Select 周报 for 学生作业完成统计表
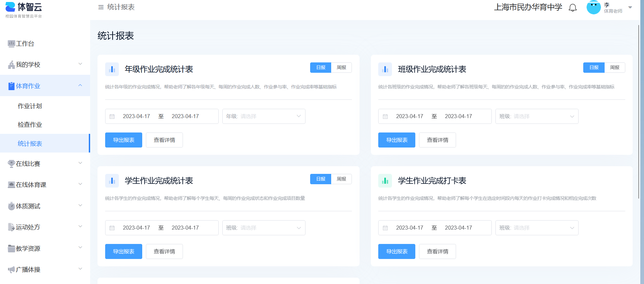This screenshot has height=284, width=644. pos(341,179)
